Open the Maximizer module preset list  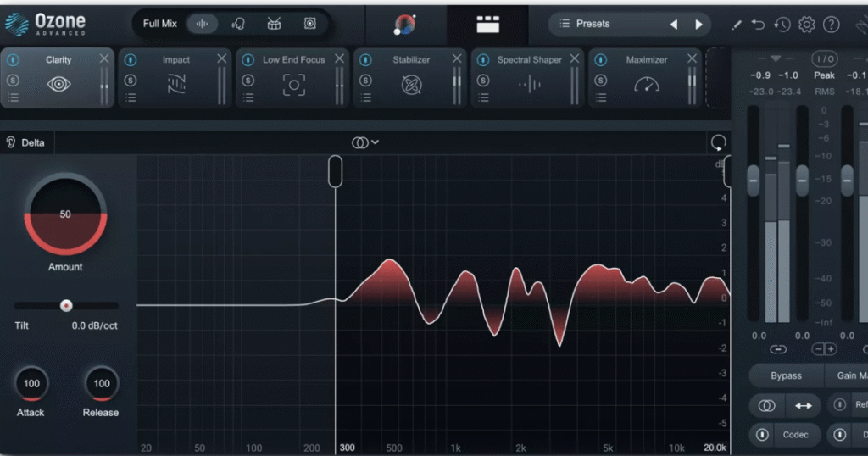(601, 98)
